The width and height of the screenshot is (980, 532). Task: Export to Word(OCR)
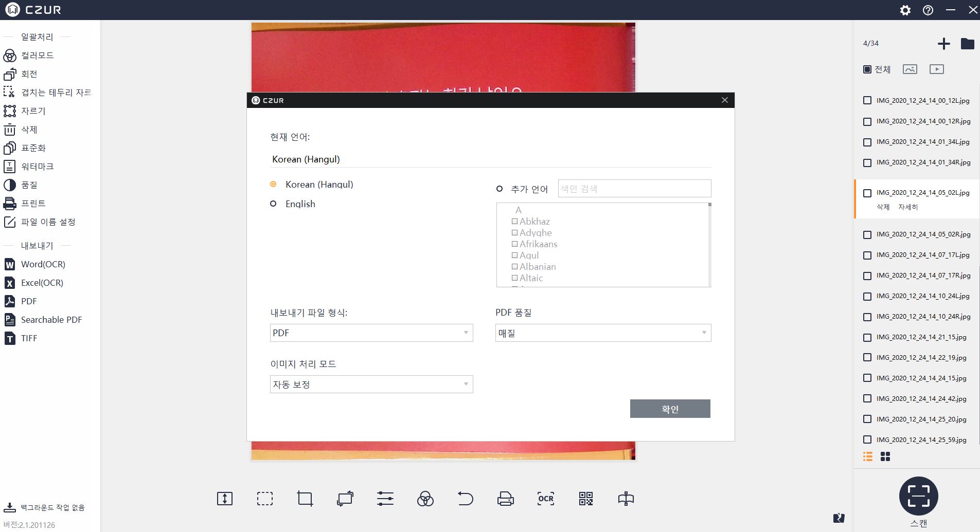click(x=35, y=264)
